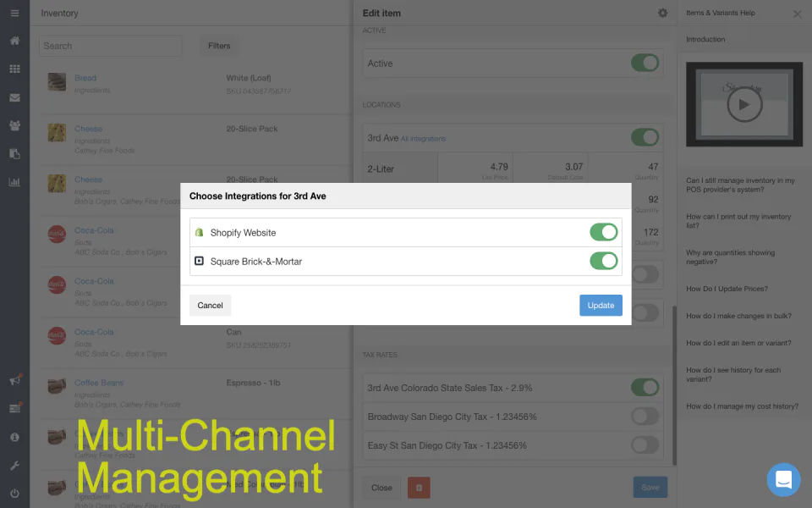Screen dimensions: 812x508
Task: Click the 2-Liter quantity 47
Action: 653,167
